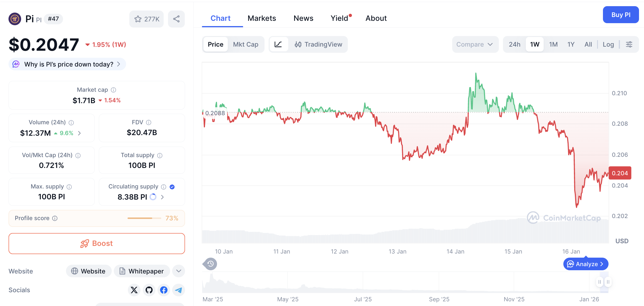Open Pi's GitHub social icon
644x306 pixels.
(149, 290)
